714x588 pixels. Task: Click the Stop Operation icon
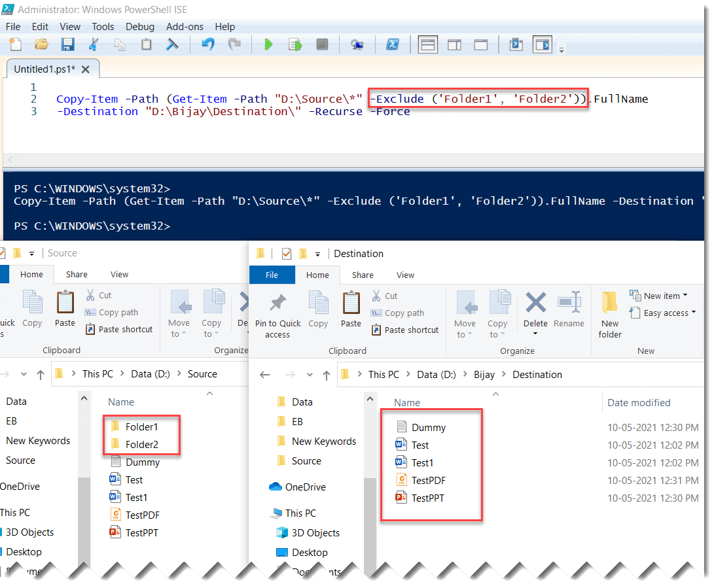tap(321, 44)
